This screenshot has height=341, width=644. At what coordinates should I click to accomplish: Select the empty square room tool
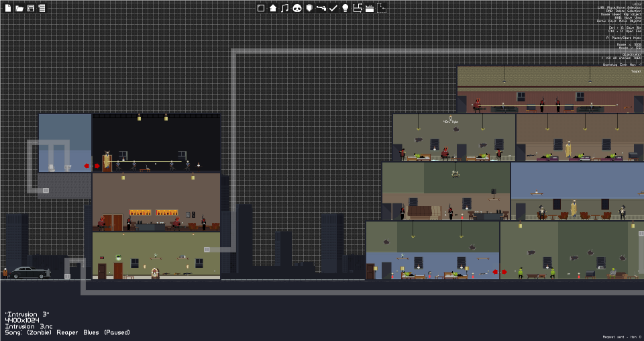[x=261, y=8]
